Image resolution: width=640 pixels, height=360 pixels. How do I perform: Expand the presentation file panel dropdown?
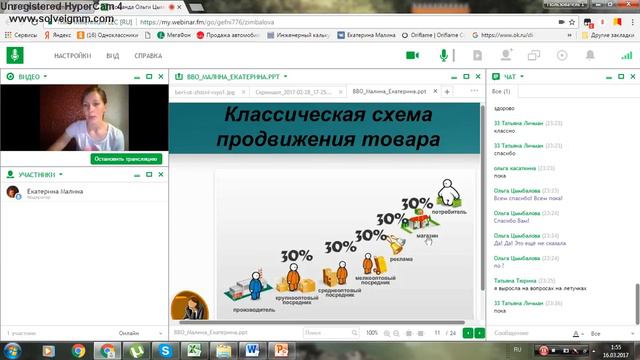tap(285, 76)
